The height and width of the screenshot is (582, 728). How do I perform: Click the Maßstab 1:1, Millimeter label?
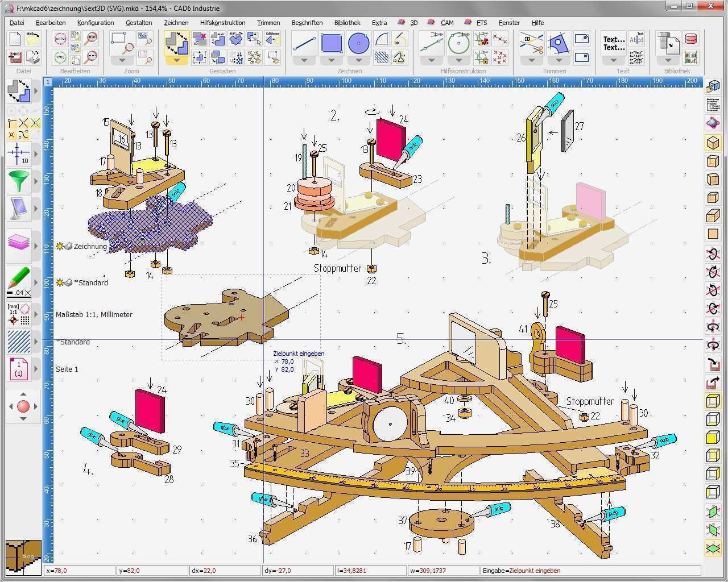[94, 314]
